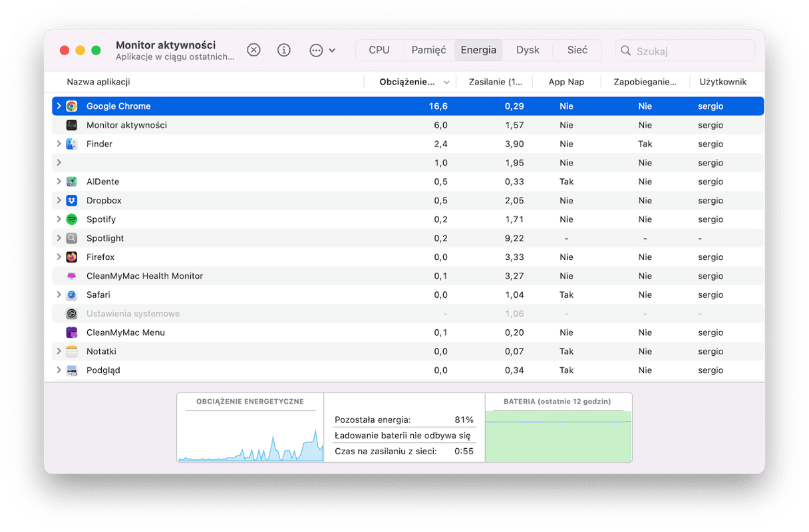This screenshot has height=532, width=809.
Task: Click the Ładowanie baterii nie odbywa się text
Action: (x=403, y=436)
